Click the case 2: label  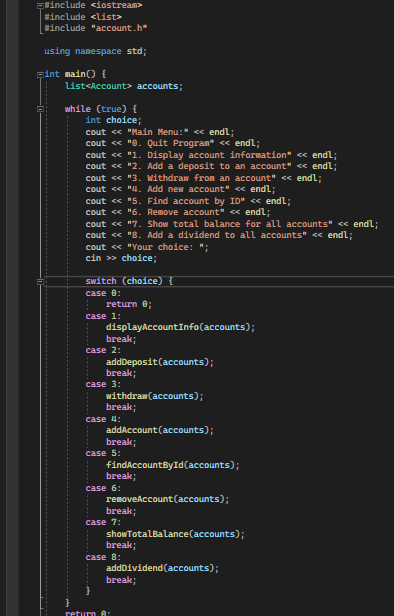[103, 350]
